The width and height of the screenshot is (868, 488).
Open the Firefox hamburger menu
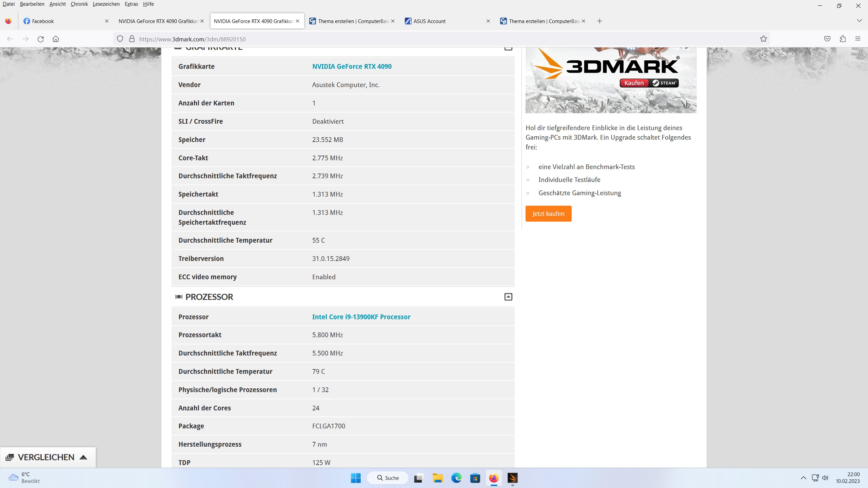coord(858,39)
